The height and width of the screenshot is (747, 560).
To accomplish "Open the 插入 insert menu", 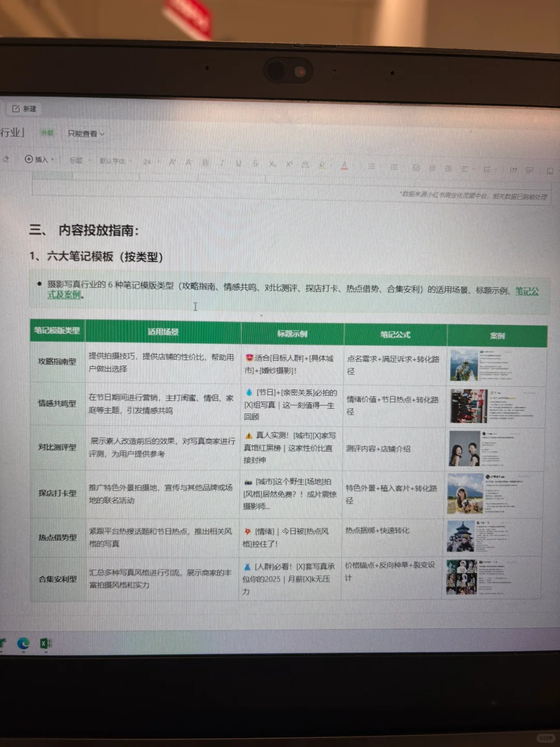I will 39,159.
